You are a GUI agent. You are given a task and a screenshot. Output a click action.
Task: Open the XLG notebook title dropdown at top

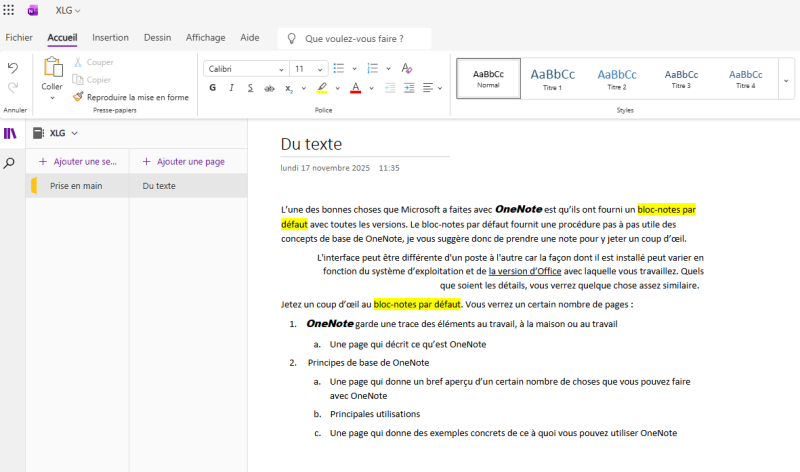[x=68, y=10]
